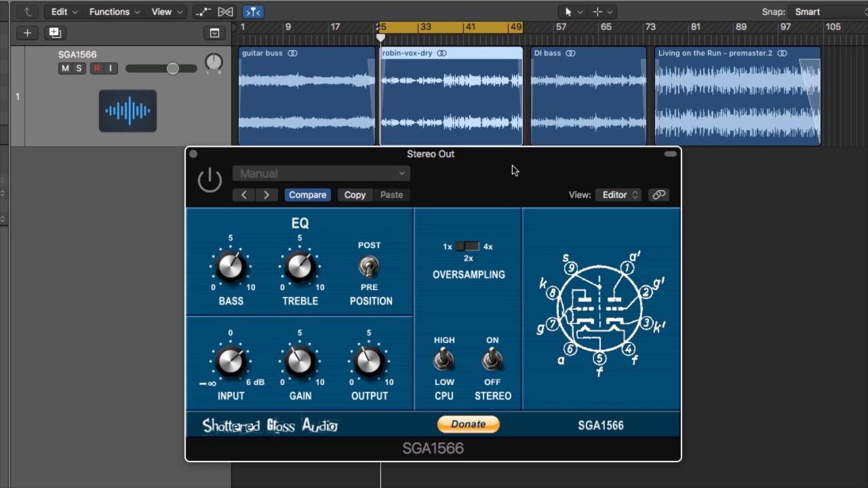Click the plugin link chain icon
Image resolution: width=868 pixels, height=488 pixels.
point(658,195)
